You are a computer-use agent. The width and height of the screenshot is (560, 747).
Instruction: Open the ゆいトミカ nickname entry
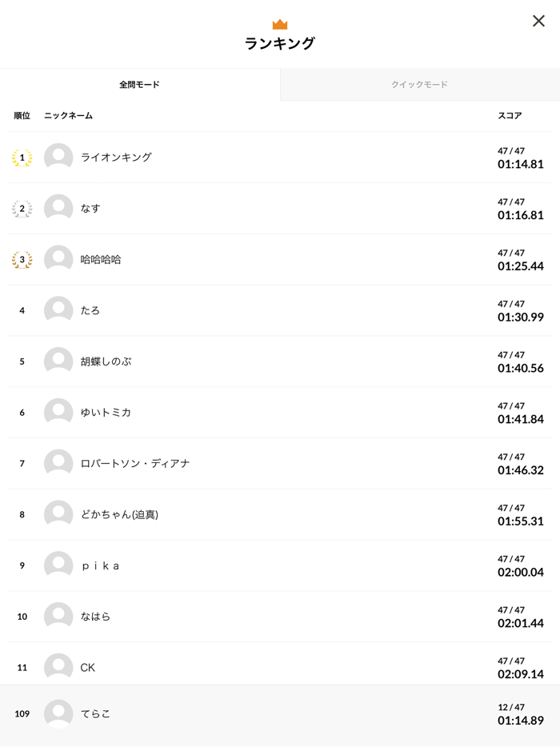click(106, 413)
